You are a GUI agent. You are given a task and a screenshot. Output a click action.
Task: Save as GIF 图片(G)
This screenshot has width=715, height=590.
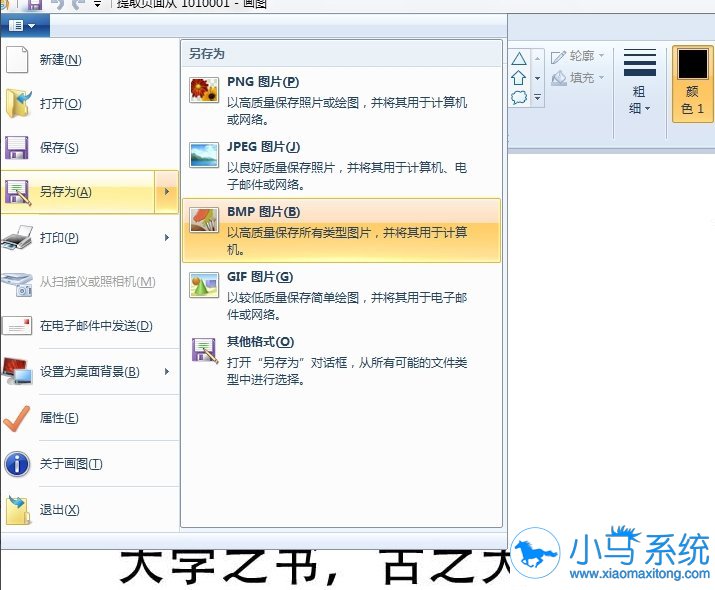[341, 295]
